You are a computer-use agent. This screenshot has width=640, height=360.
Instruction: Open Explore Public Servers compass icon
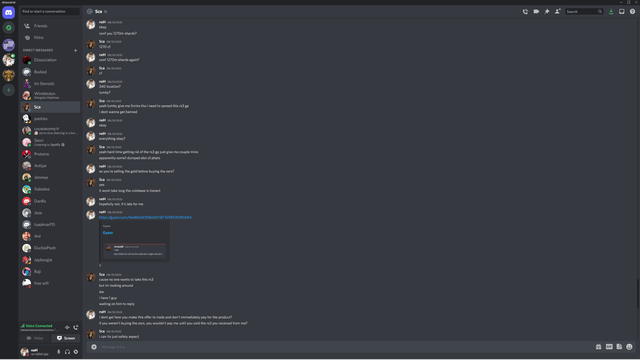click(x=9, y=27)
